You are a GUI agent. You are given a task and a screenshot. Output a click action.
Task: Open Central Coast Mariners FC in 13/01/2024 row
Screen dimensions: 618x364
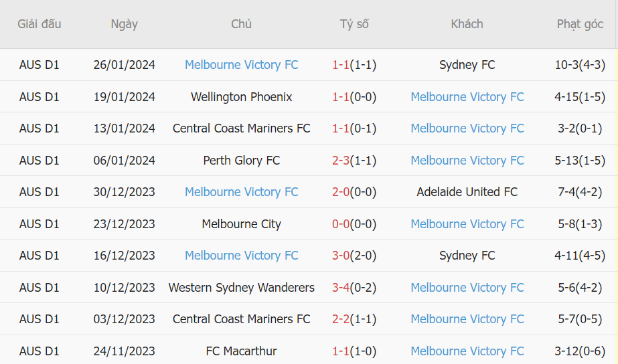pos(241,128)
